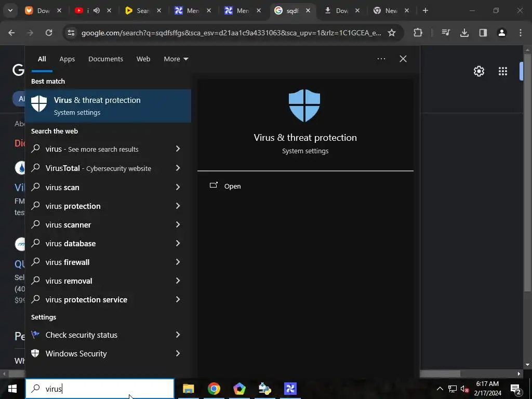The image size is (532, 399).
Task: Open Chrome tab search dropdown arrow
Action: (10, 10)
